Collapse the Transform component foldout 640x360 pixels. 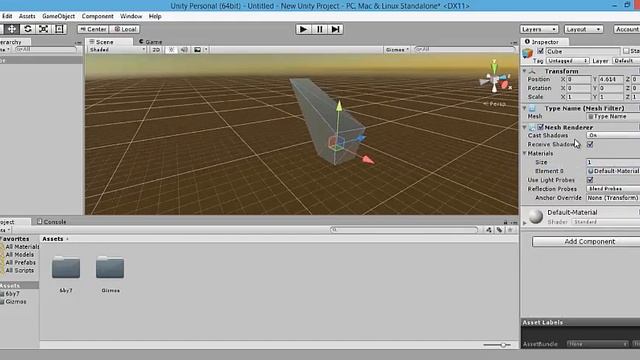(x=524, y=71)
